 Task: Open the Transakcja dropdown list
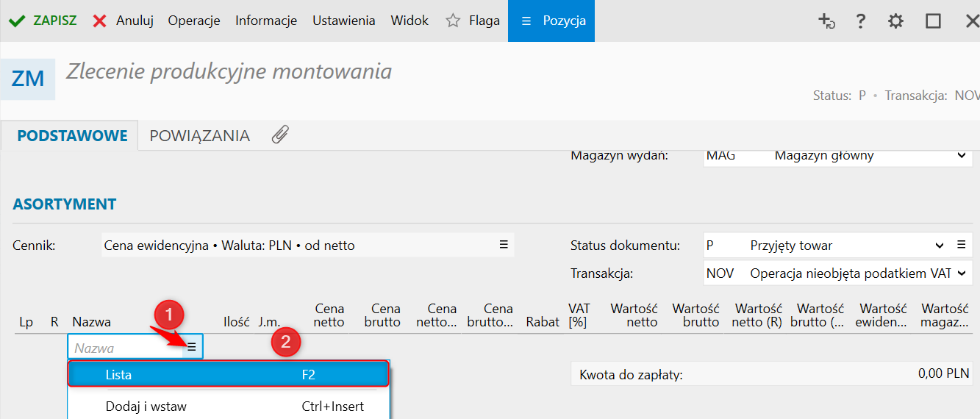[x=962, y=273]
